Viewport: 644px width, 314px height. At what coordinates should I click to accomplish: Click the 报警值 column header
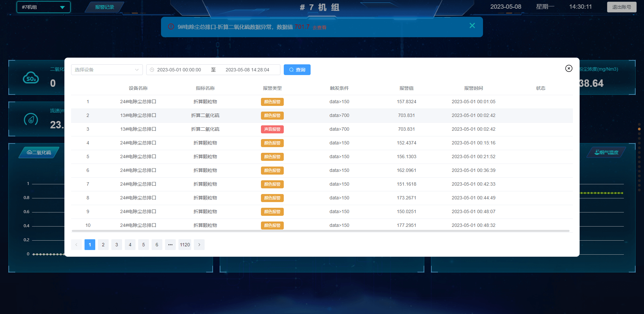click(x=407, y=88)
